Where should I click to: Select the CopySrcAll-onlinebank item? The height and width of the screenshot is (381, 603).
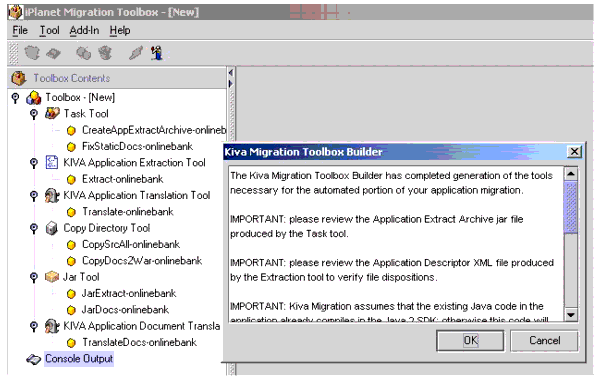coord(131,245)
